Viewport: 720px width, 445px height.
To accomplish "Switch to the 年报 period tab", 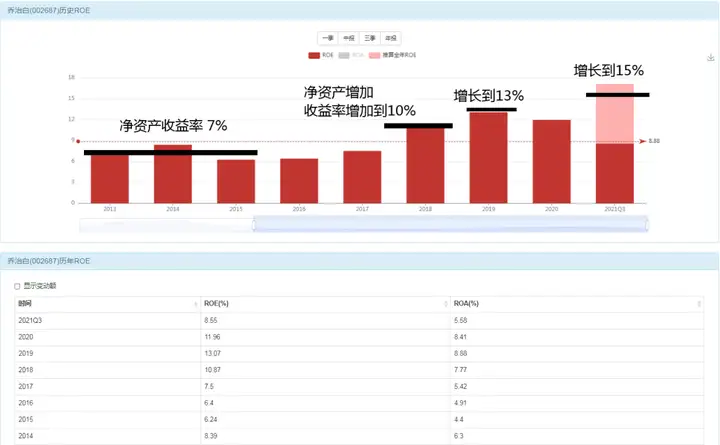I will (391, 38).
